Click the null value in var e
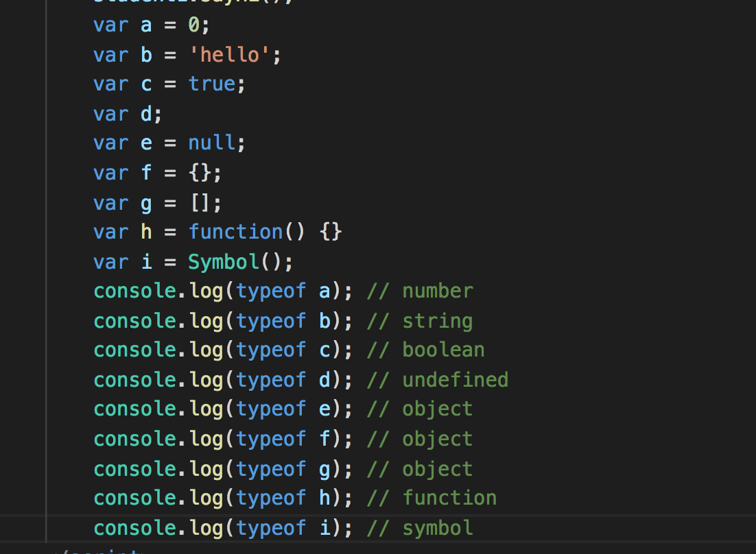 pos(212,143)
